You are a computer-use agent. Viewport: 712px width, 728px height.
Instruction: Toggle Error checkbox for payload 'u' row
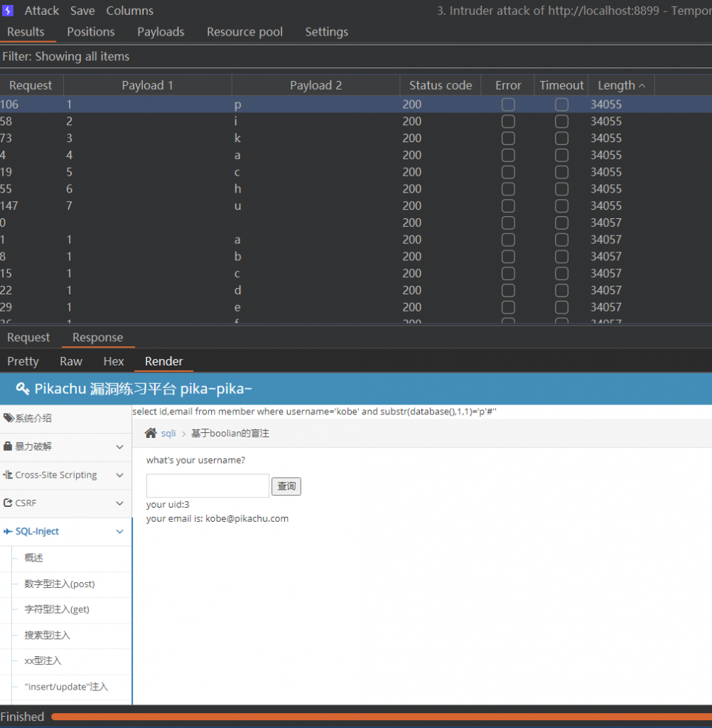pos(508,206)
